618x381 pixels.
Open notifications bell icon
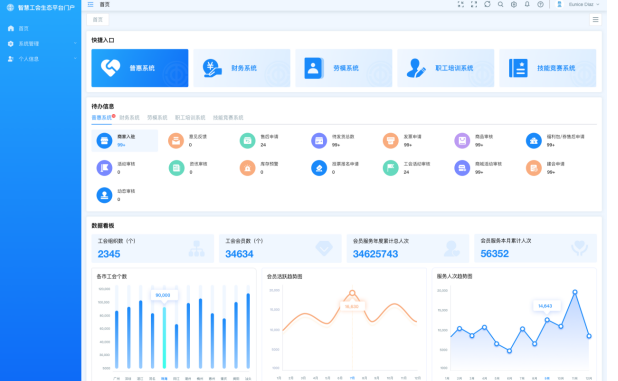tap(527, 4)
